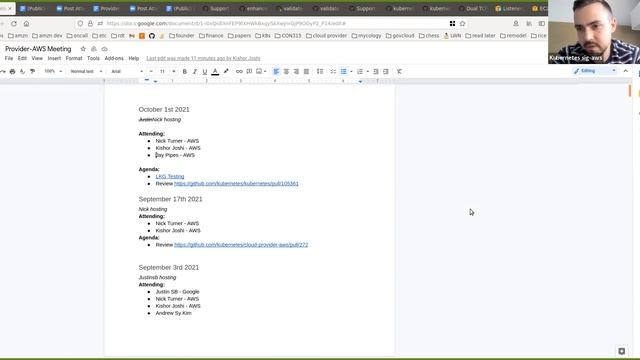Toggle underline formatting
Viewport: 640px width, 360px height.
pos(205,71)
